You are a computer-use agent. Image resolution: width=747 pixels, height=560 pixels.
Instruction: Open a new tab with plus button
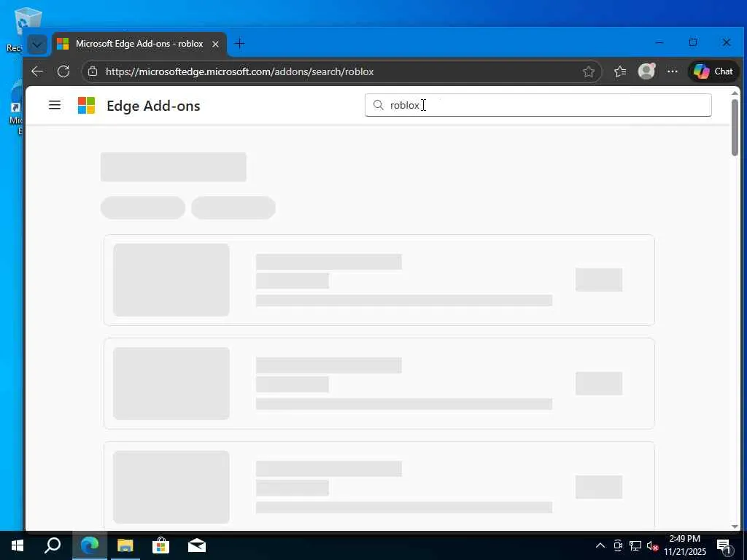239,44
